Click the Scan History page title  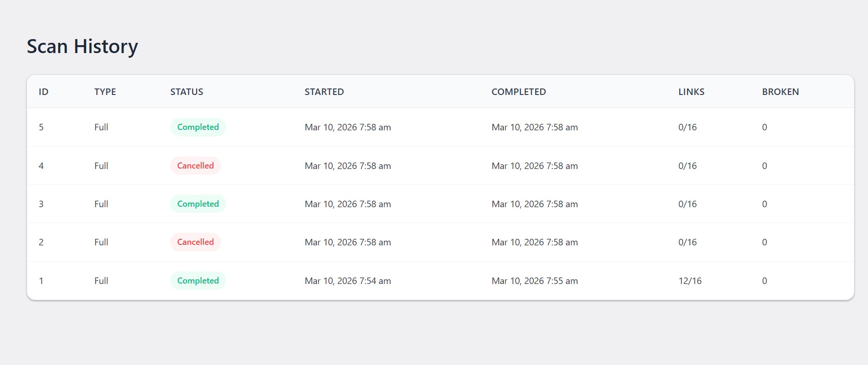(x=83, y=46)
